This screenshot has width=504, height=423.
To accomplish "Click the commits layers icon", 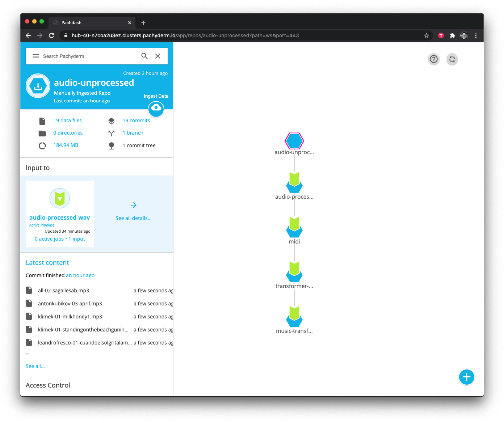I will [x=112, y=121].
